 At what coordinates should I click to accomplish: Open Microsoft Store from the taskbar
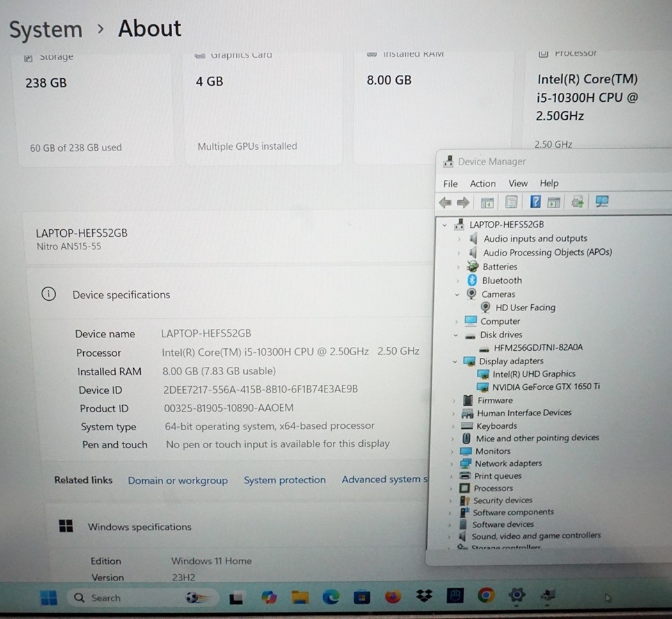pyautogui.click(x=362, y=597)
